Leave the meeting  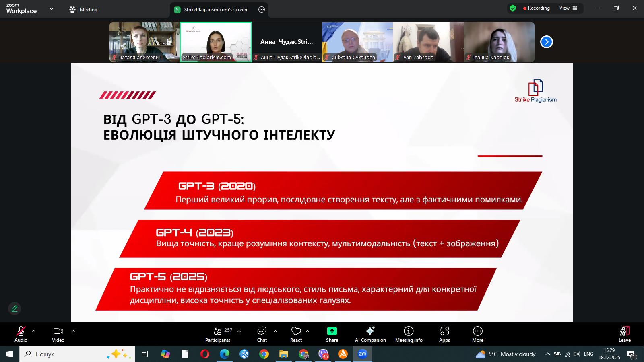pyautogui.click(x=625, y=334)
